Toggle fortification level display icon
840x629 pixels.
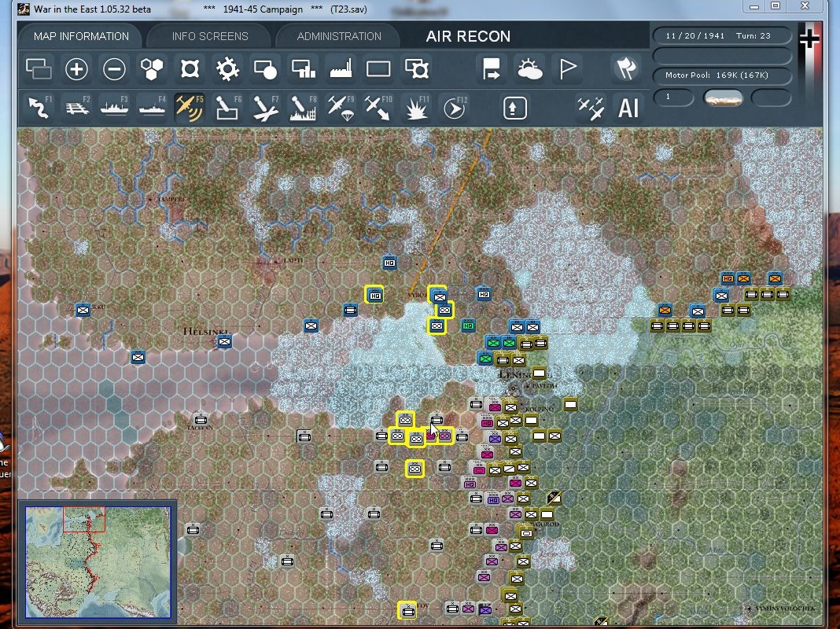[x=190, y=69]
